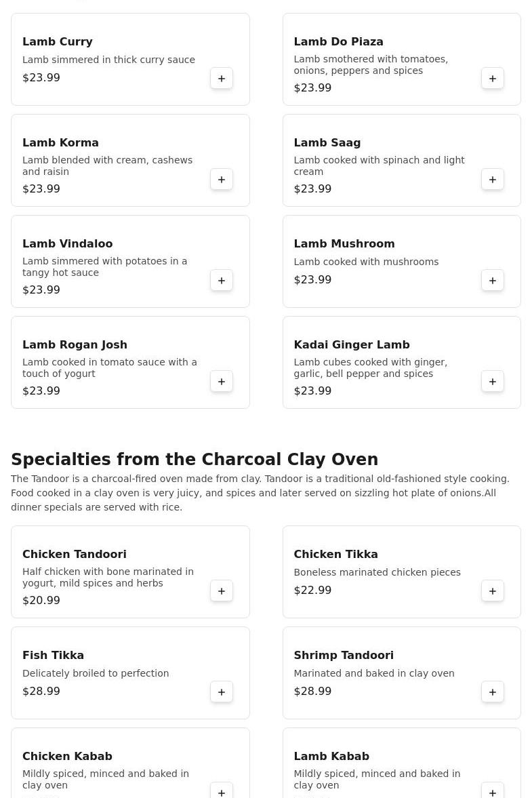
Task: Add Fish Tikka to cart
Action: tap(222, 692)
